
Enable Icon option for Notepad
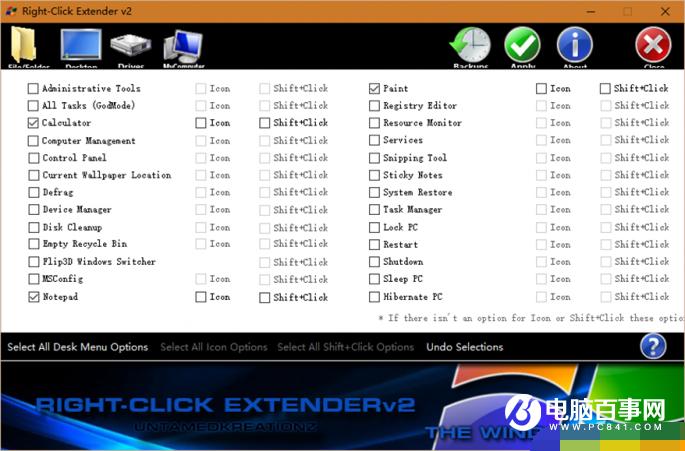click(201, 297)
